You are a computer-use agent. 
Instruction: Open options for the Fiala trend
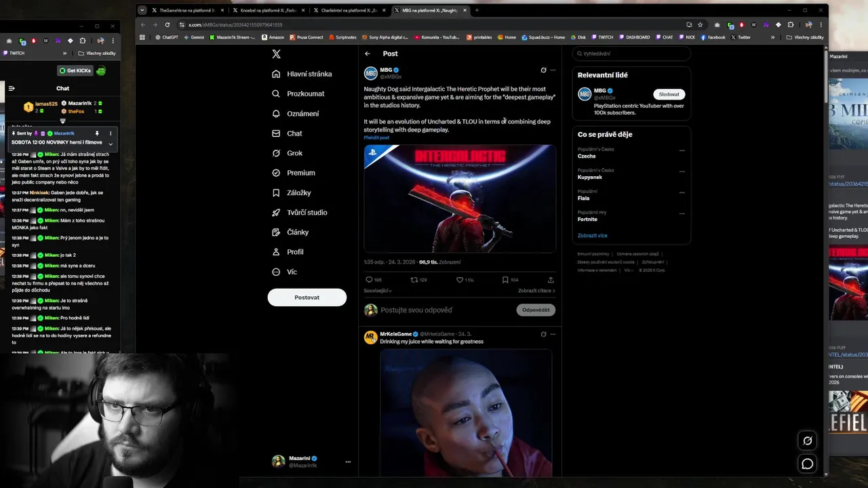(x=682, y=192)
